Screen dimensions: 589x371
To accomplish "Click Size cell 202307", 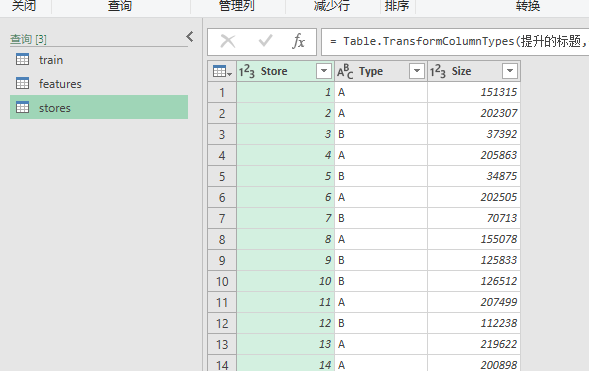I will coord(474,113).
